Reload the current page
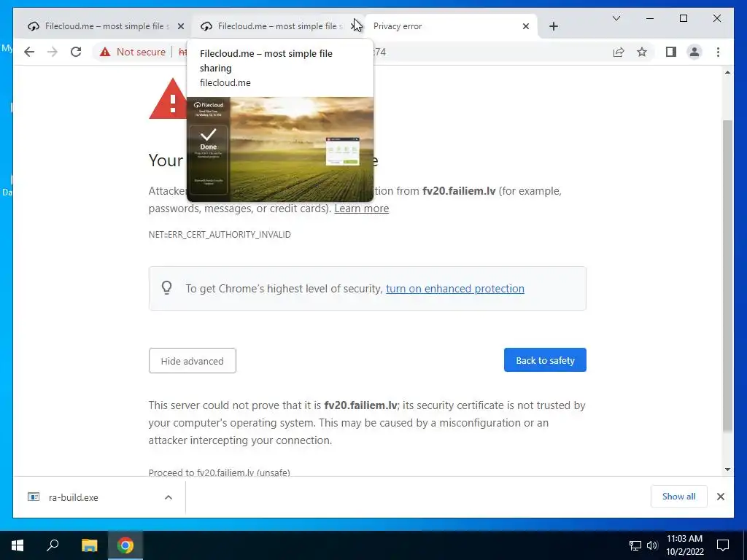Screen dimensions: 747x560 (76, 52)
